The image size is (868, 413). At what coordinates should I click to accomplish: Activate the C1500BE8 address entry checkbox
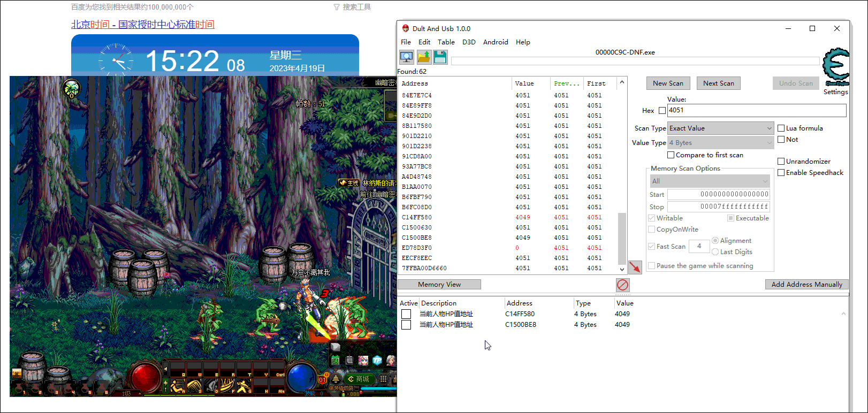click(x=406, y=325)
